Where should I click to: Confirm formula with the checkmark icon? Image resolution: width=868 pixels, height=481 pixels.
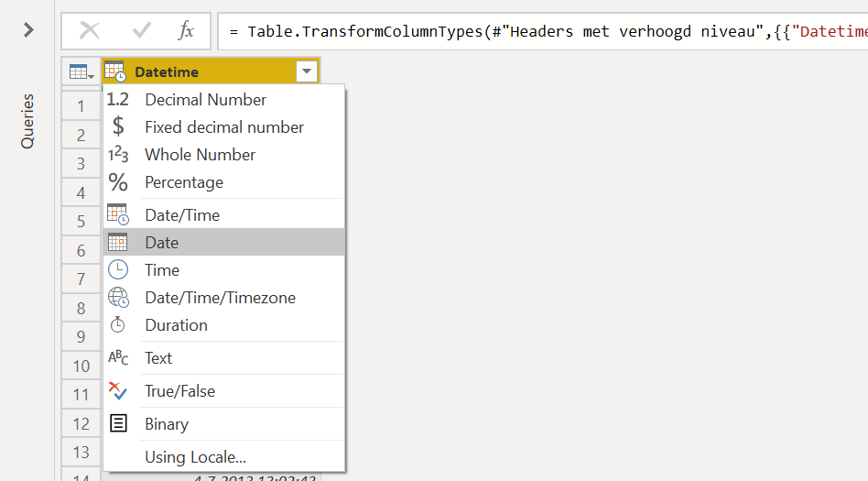coord(141,31)
